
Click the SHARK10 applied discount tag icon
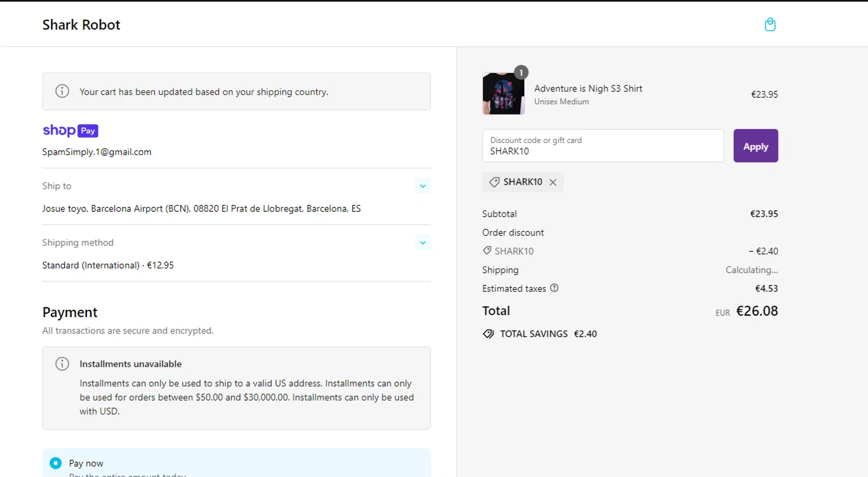[x=494, y=182]
